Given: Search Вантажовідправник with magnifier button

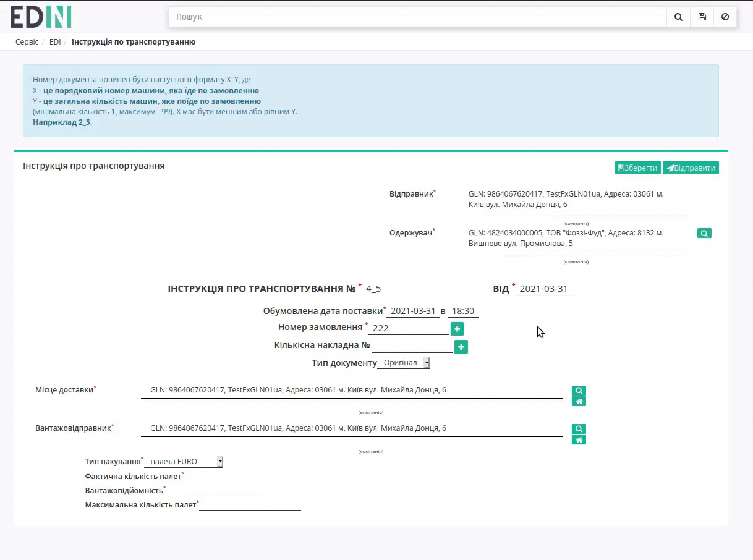Looking at the screenshot, I should [x=579, y=429].
